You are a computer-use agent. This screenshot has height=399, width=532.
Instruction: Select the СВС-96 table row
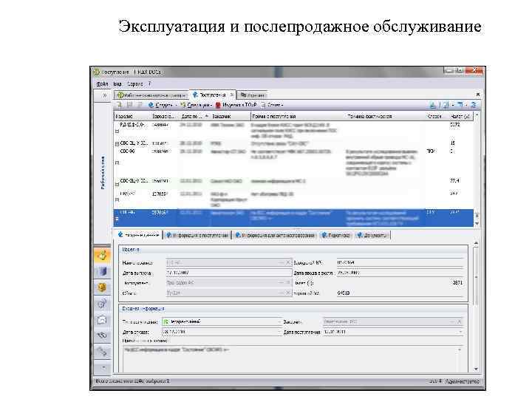click(x=293, y=163)
